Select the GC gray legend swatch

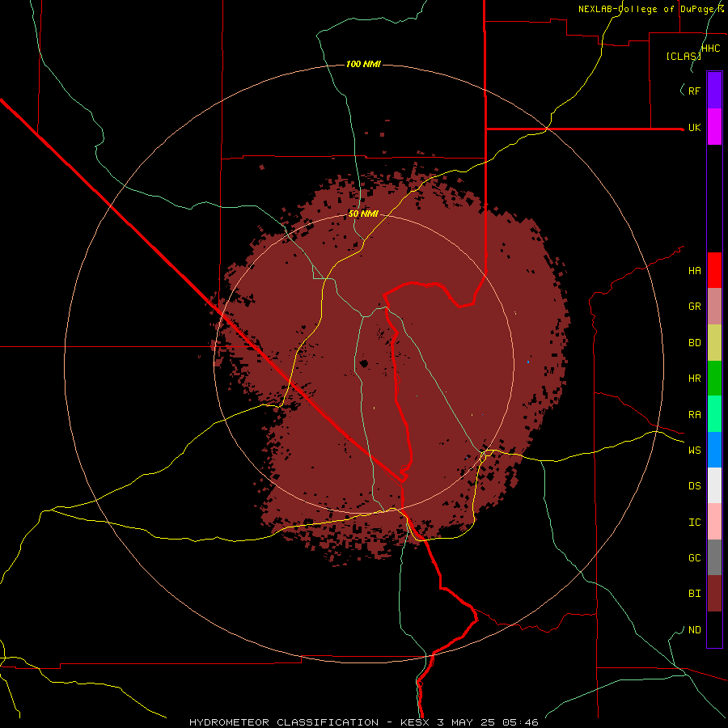[714, 557]
